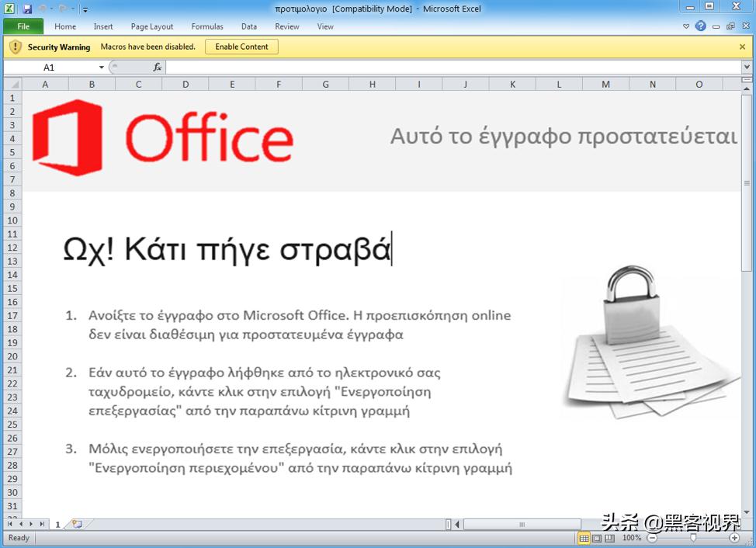The width and height of the screenshot is (756, 548).
Task: Minimize the workbook window inside Excel
Action: coord(716,26)
